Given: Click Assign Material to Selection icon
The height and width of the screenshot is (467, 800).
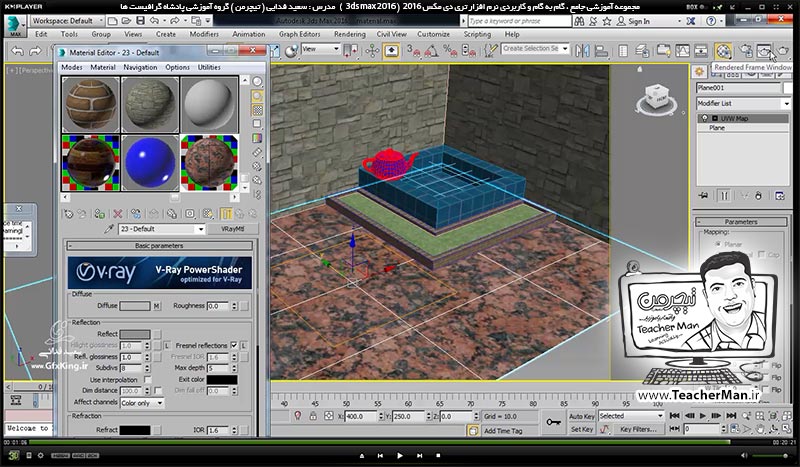Looking at the screenshot, I should pos(100,214).
